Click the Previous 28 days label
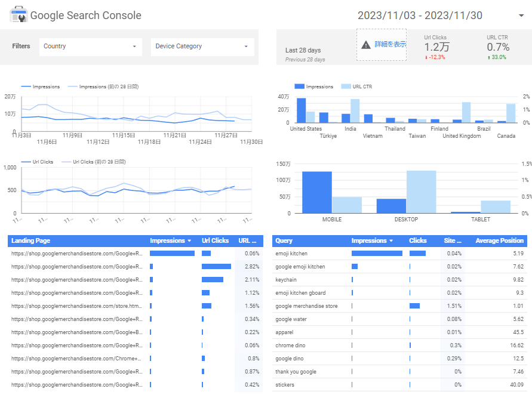 pyautogui.click(x=305, y=59)
